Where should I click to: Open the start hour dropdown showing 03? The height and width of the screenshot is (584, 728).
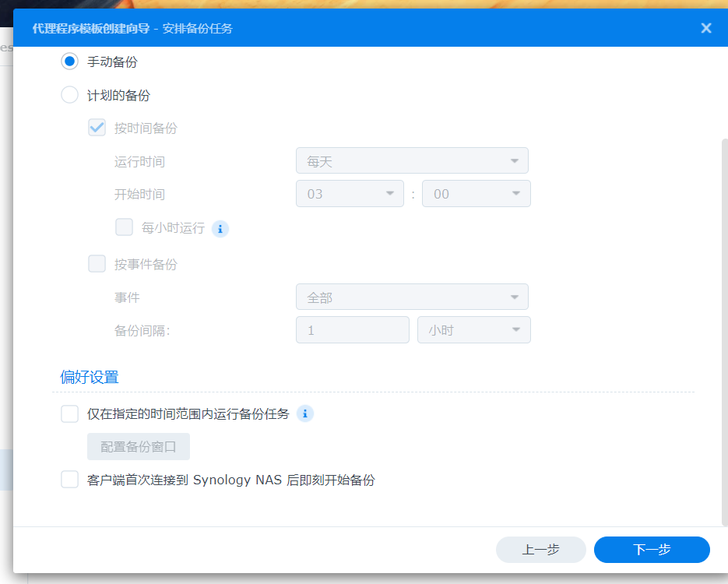(350, 194)
